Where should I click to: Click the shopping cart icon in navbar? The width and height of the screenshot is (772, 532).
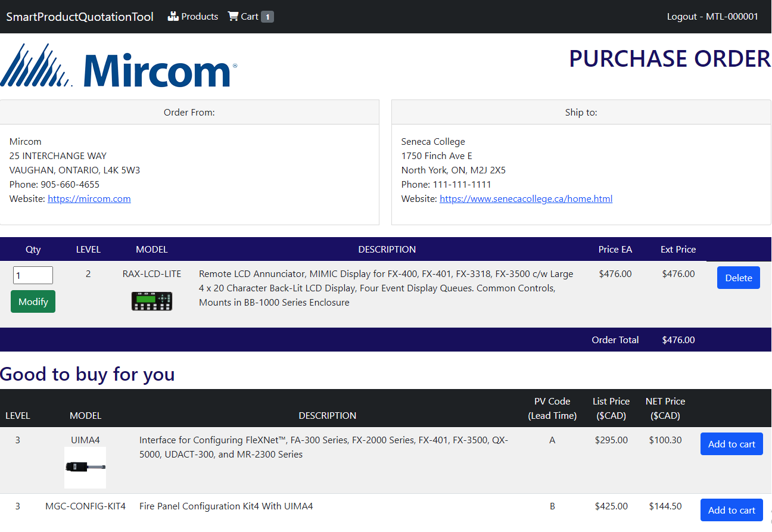[233, 17]
